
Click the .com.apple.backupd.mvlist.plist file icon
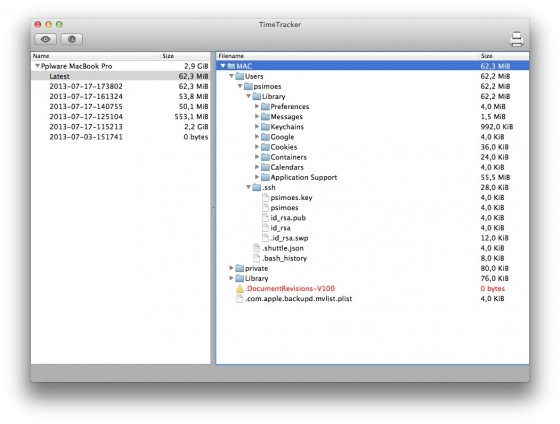240,298
